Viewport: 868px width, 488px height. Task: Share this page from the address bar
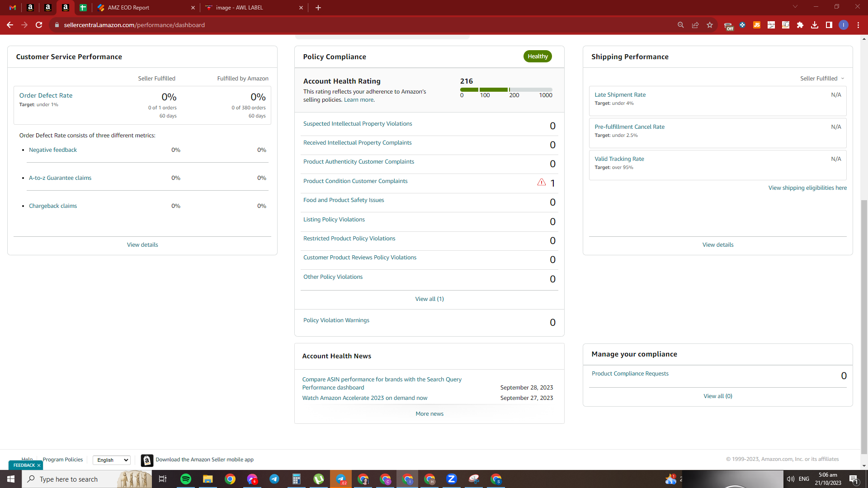(x=695, y=25)
